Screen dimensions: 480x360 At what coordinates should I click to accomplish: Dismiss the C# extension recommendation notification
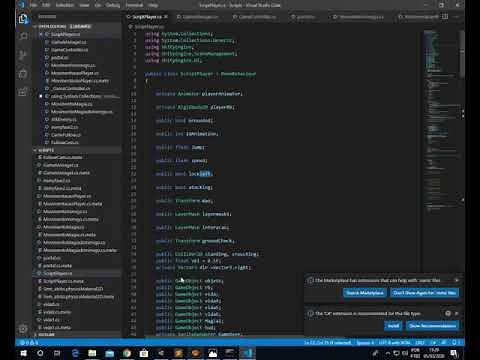click(x=457, y=313)
